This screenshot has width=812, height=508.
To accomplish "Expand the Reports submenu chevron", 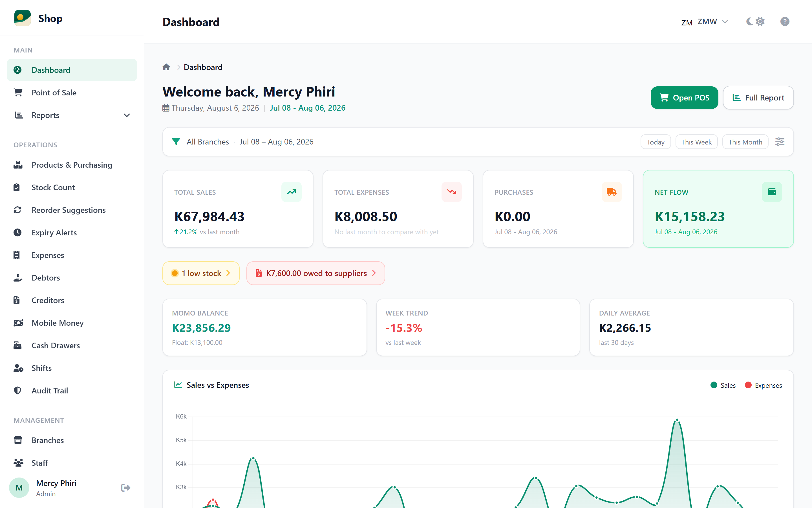I will tap(127, 115).
